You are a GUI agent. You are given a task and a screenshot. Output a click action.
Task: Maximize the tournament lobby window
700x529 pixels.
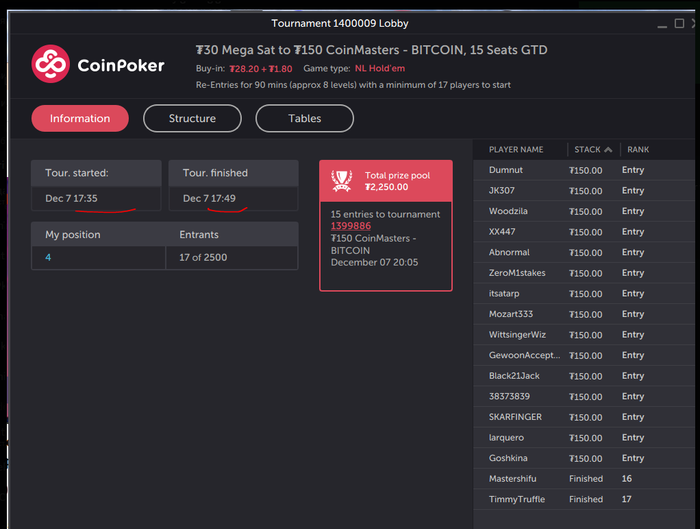click(679, 24)
